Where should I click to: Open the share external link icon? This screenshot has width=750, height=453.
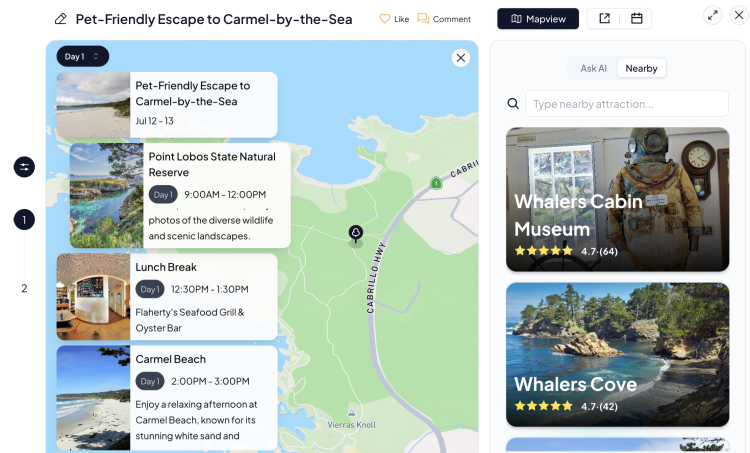tap(605, 19)
